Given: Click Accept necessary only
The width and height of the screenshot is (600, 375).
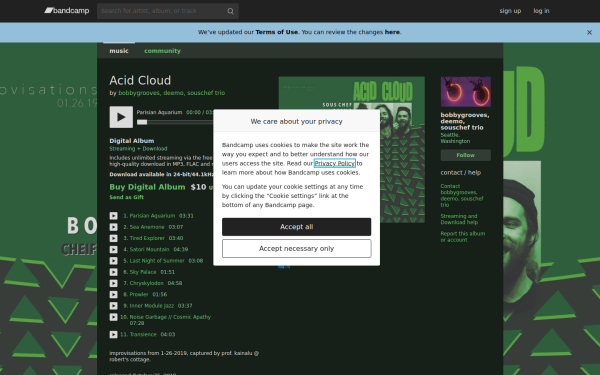Looking at the screenshot, I should pyautogui.click(x=297, y=249).
